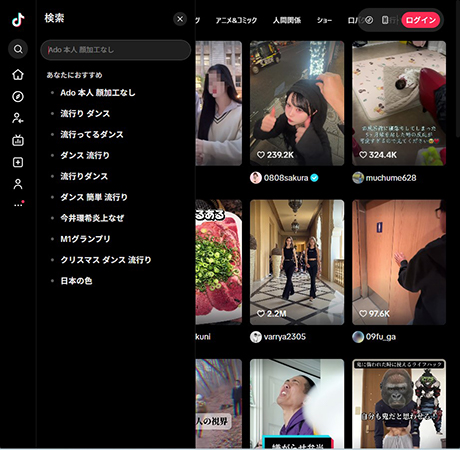Close the search panel with X

coord(180,19)
